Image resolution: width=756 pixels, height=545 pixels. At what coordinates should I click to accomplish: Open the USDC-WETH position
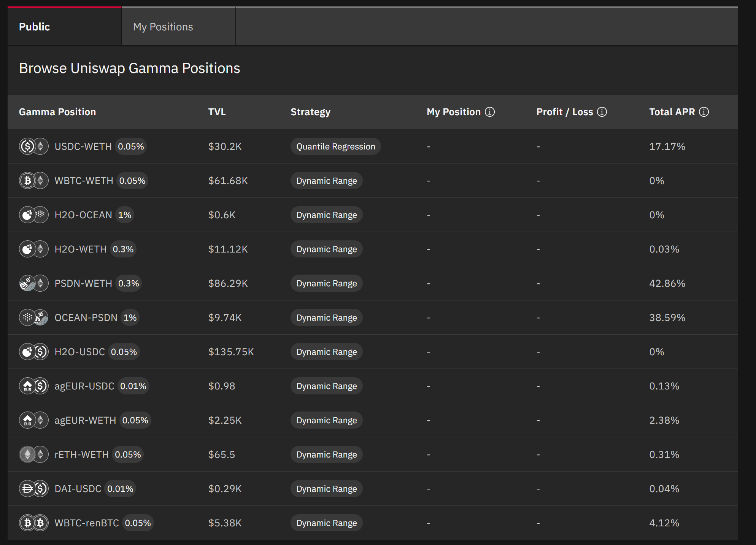(373, 146)
